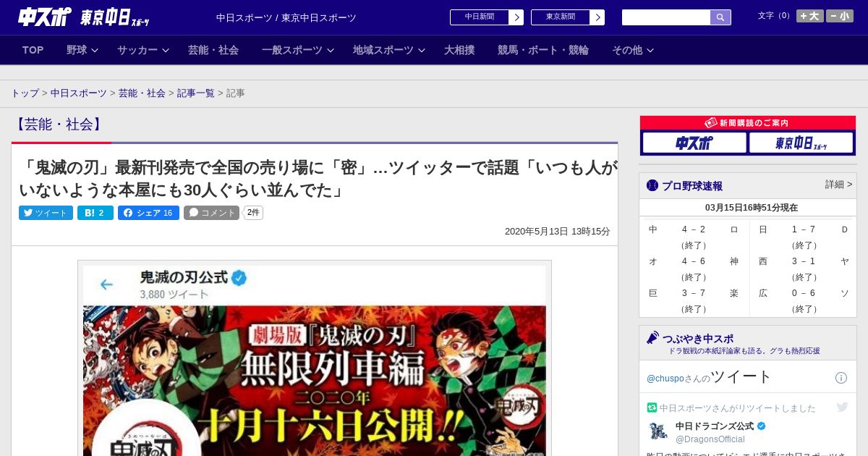
Task: Click header text 中日スポーツ / 東京中日スポーツ
Action: [x=286, y=17]
